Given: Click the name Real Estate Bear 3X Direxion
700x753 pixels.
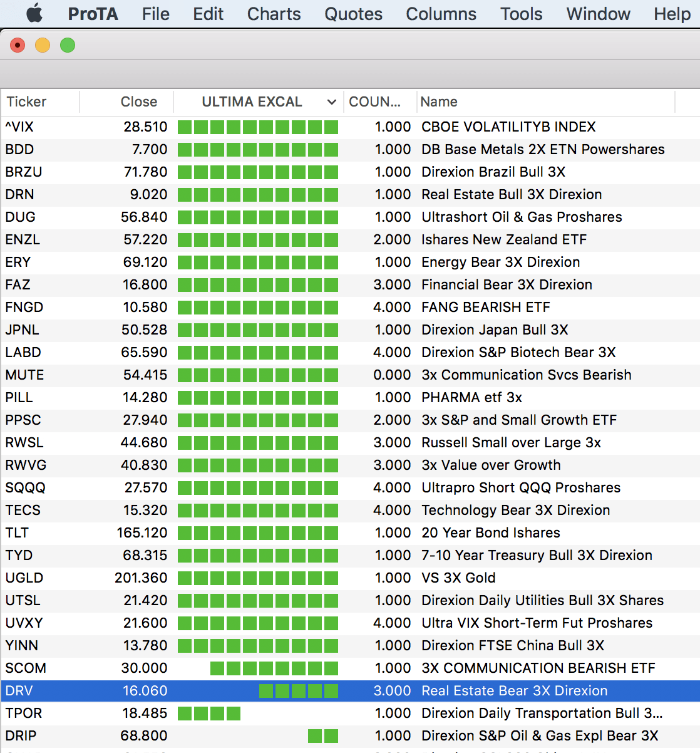Looking at the screenshot, I should click(x=515, y=690).
